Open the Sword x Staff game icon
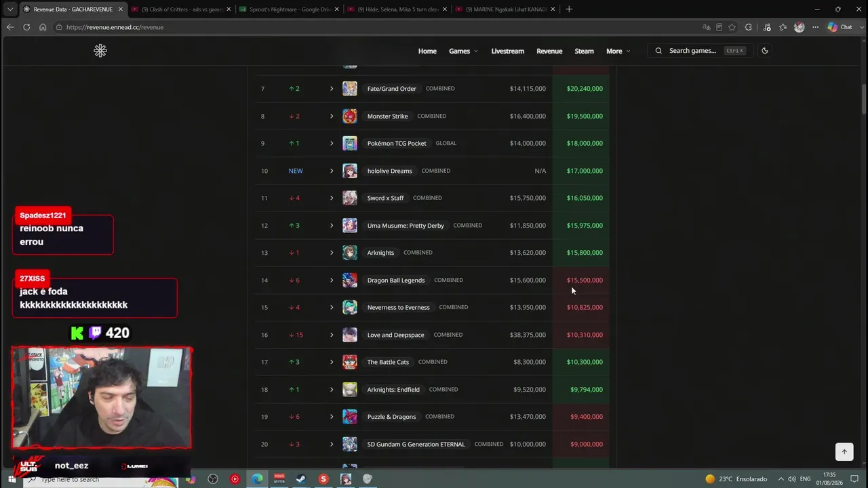Screen dimensions: 868x488 (350, 198)
